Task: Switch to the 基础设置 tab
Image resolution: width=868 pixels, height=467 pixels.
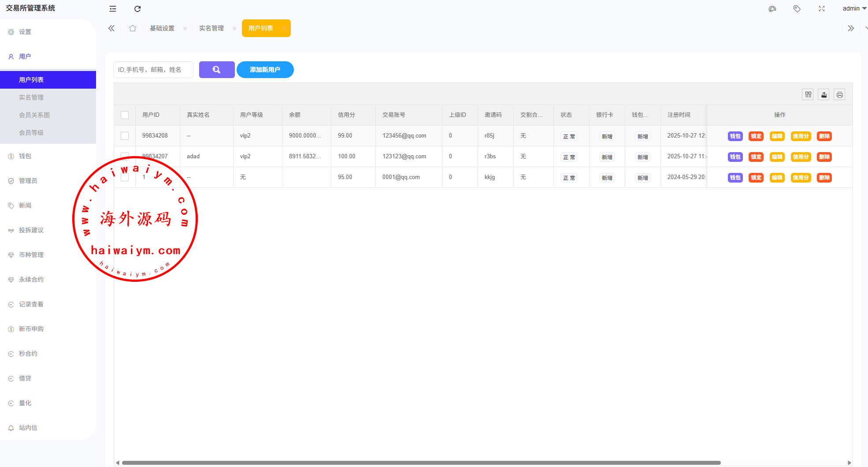Action: (x=162, y=28)
